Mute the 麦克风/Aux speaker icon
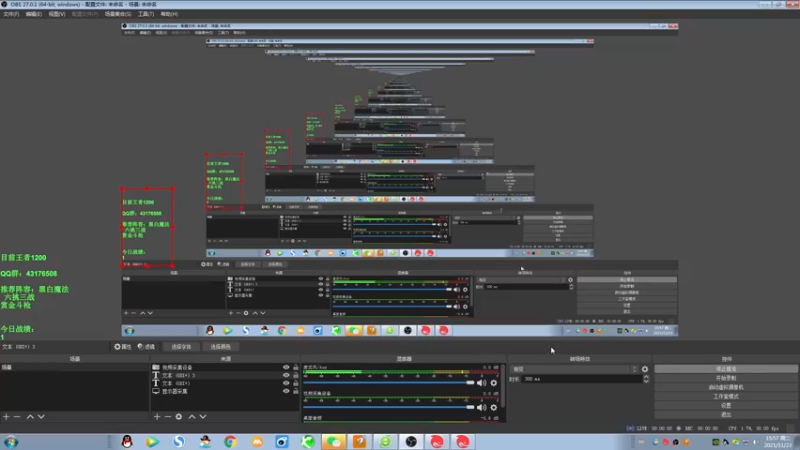Viewport: 800px width, 450px height. point(482,383)
